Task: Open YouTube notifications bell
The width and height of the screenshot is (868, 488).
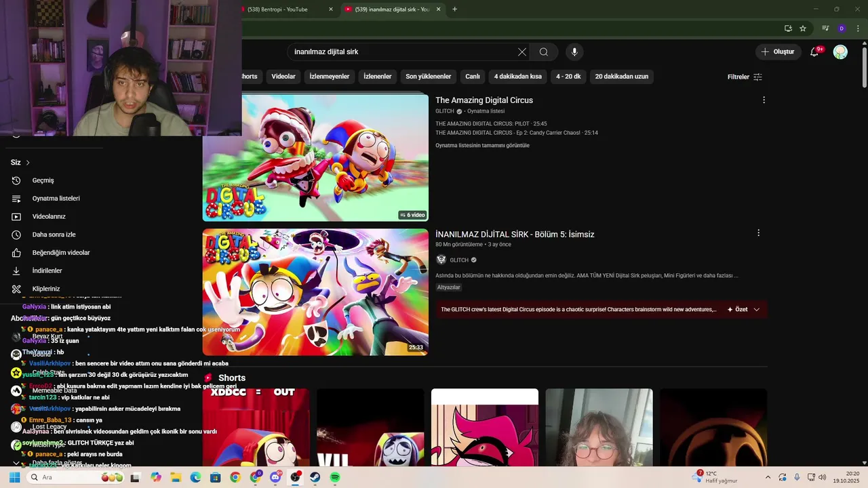Action: point(814,52)
